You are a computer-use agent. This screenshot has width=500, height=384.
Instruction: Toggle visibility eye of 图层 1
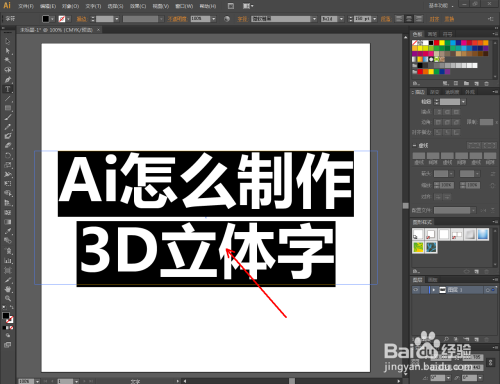(416, 290)
